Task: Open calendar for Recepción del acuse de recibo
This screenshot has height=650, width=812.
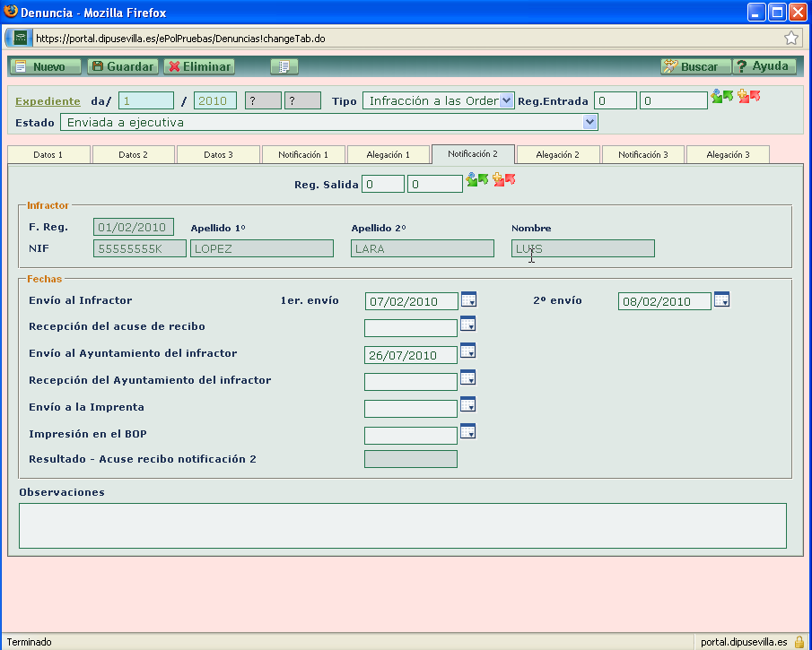Action: 467,325
